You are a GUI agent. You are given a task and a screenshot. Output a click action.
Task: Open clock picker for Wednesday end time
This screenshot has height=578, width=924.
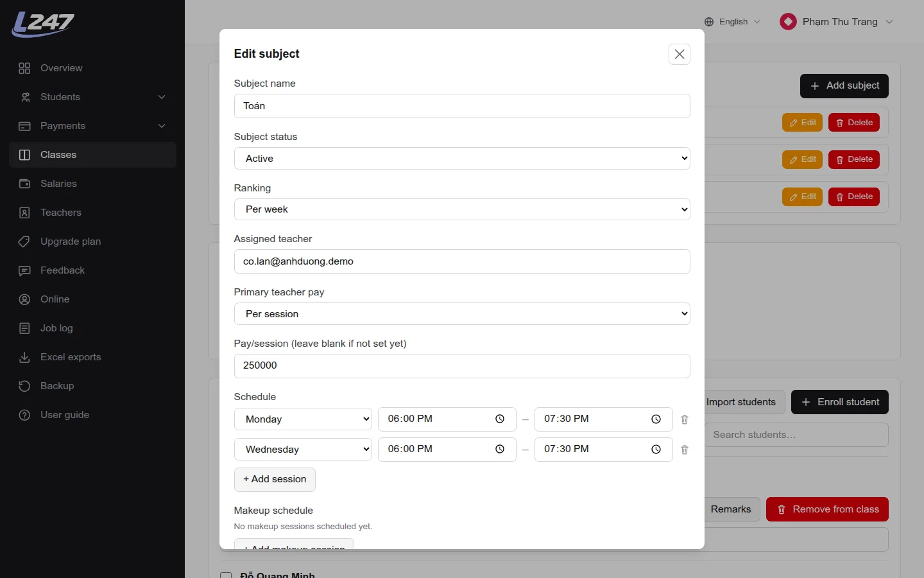656,449
